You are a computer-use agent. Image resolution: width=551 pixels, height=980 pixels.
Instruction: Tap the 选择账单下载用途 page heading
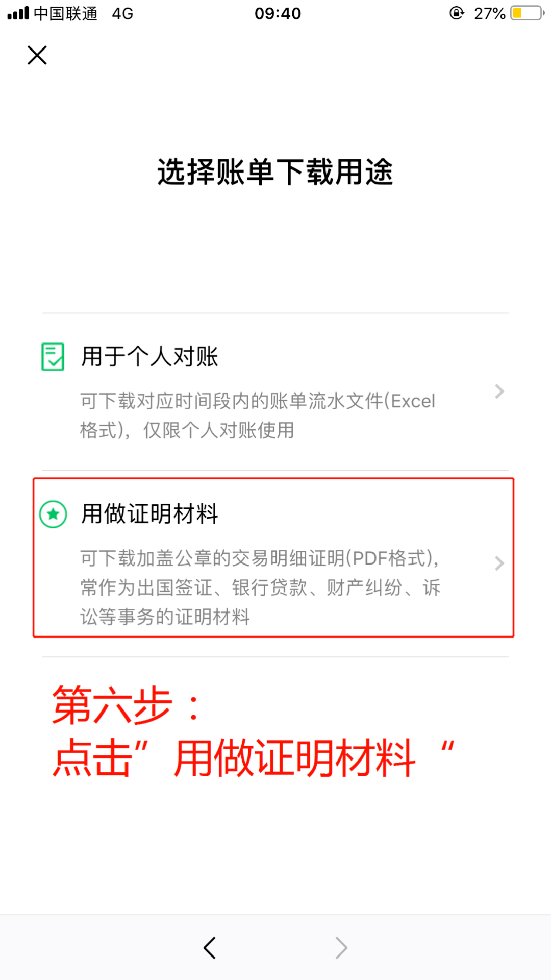[275, 172]
